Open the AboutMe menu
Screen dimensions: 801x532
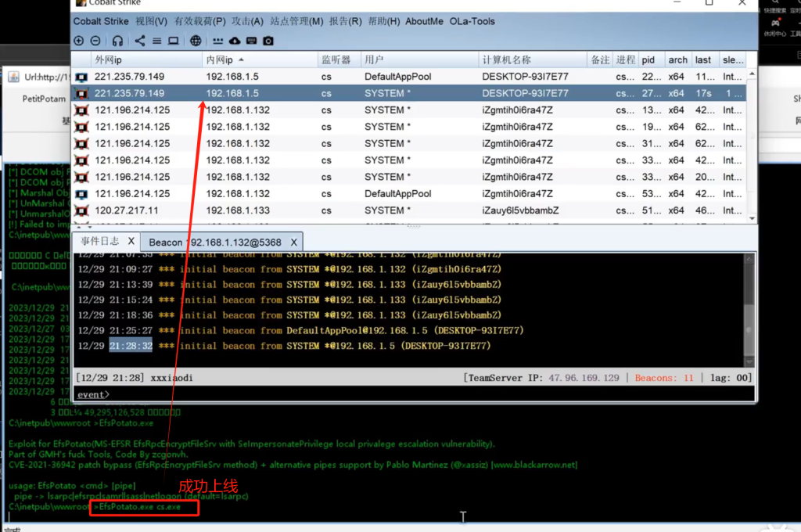click(425, 21)
